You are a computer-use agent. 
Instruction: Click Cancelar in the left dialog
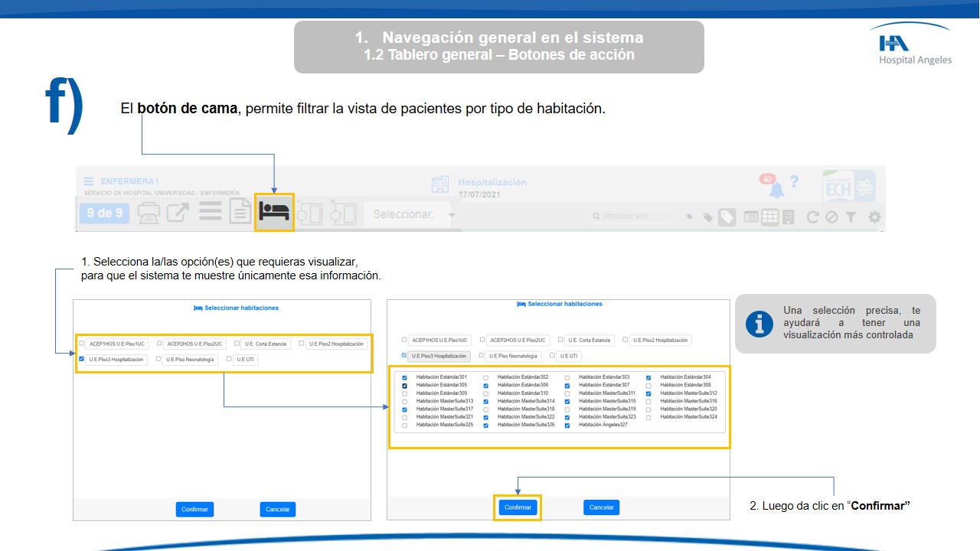click(x=277, y=509)
